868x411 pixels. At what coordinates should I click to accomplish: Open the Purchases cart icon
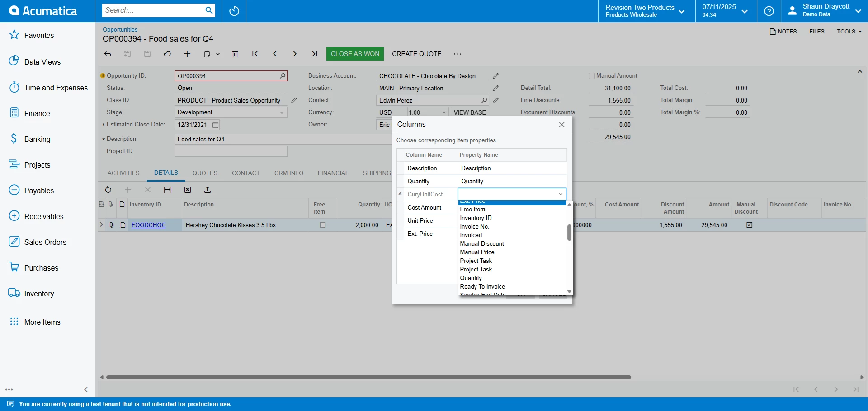pyautogui.click(x=14, y=267)
